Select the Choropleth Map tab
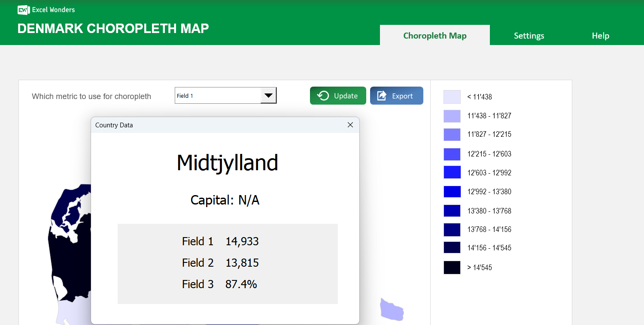The image size is (644, 325). tap(434, 36)
